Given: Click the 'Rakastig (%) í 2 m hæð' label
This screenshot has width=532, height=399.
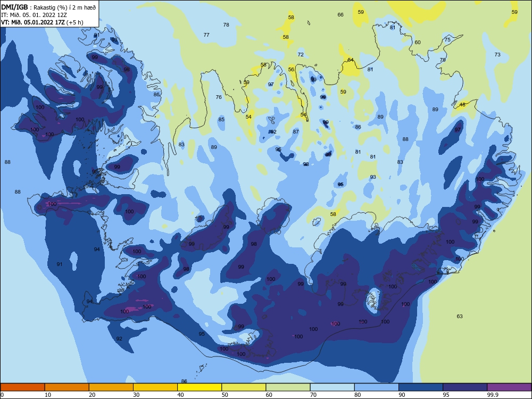Looking at the screenshot, I should pyautogui.click(x=64, y=7).
